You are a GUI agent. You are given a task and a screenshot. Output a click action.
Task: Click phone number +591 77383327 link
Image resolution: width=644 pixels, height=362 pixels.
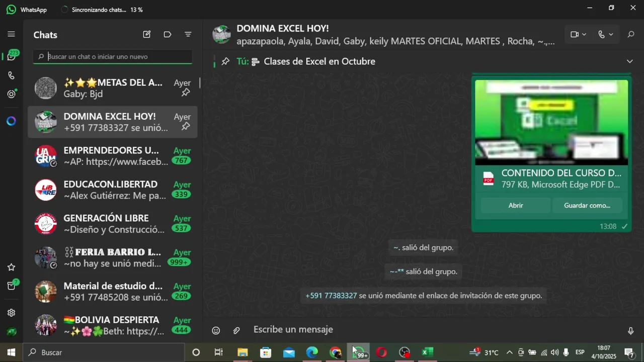331,296
